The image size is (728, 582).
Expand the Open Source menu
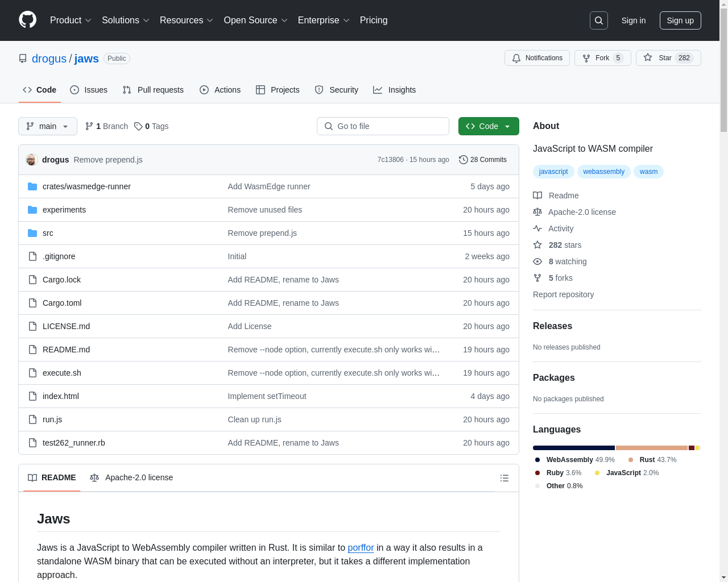pyautogui.click(x=256, y=20)
